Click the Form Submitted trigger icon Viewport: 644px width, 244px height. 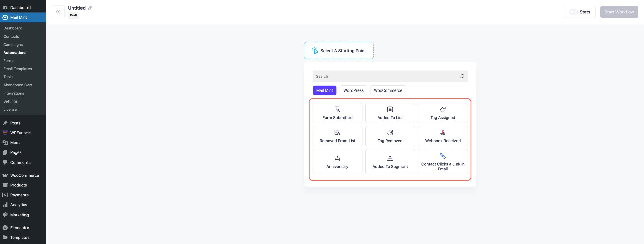[337, 110]
